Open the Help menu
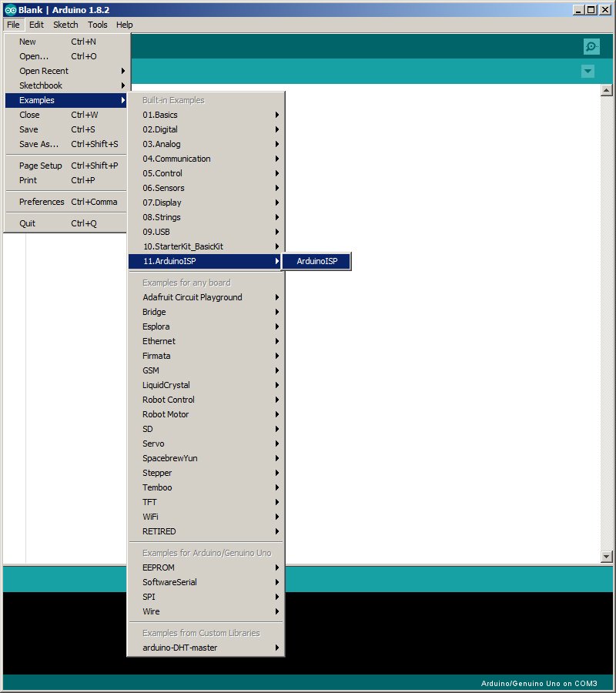The width and height of the screenshot is (616, 693). [124, 25]
